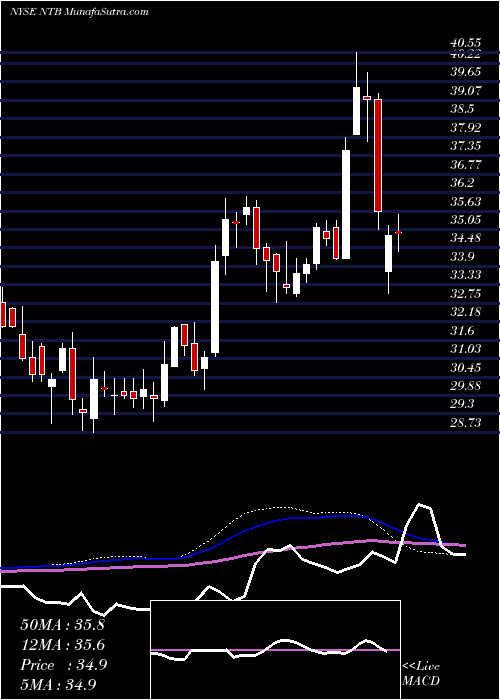Click the 36.77 price axis label
The height and width of the screenshot is (700, 500).
click(466, 165)
